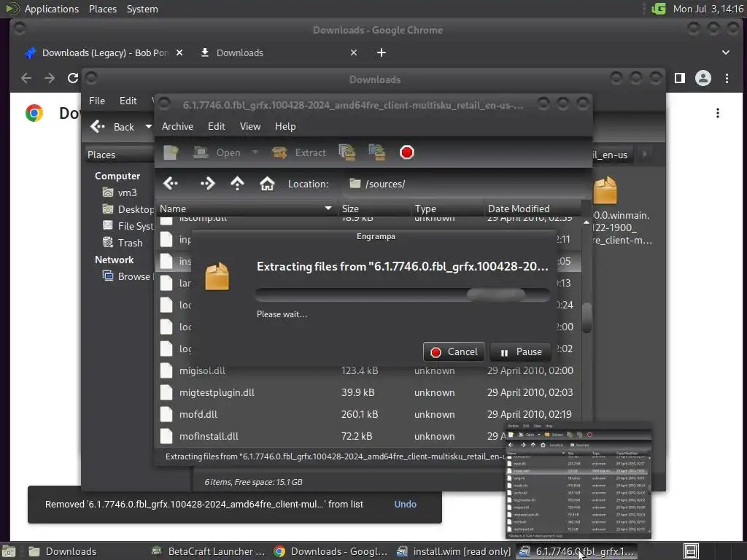Click Chrome forward navigation arrow
The image size is (747, 560).
50,78
